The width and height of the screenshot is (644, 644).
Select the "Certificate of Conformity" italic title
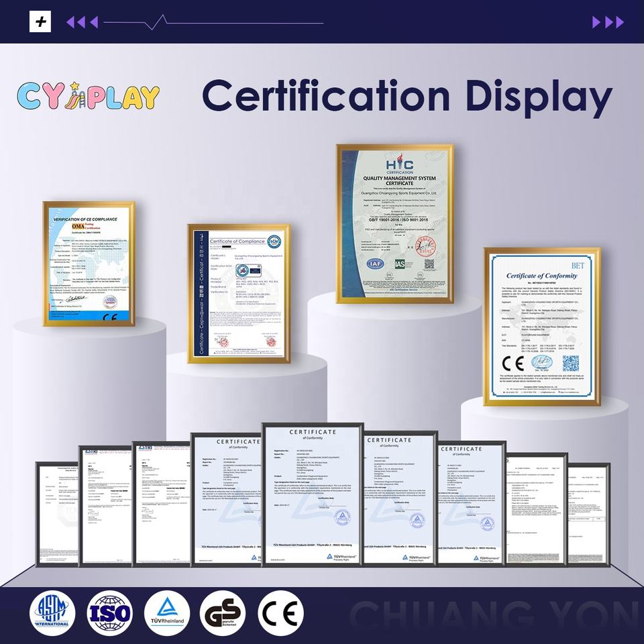(x=542, y=276)
